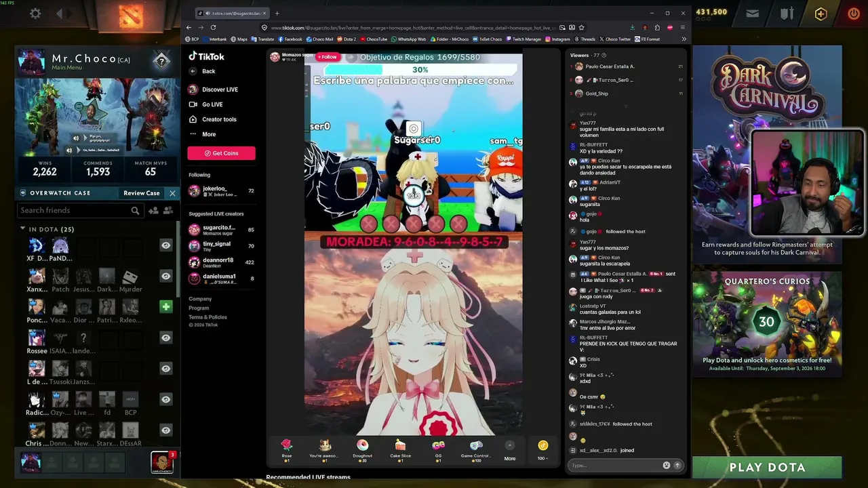Open the friends group icon
The height and width of the screenshot is (488, 868).
point(169,211)
